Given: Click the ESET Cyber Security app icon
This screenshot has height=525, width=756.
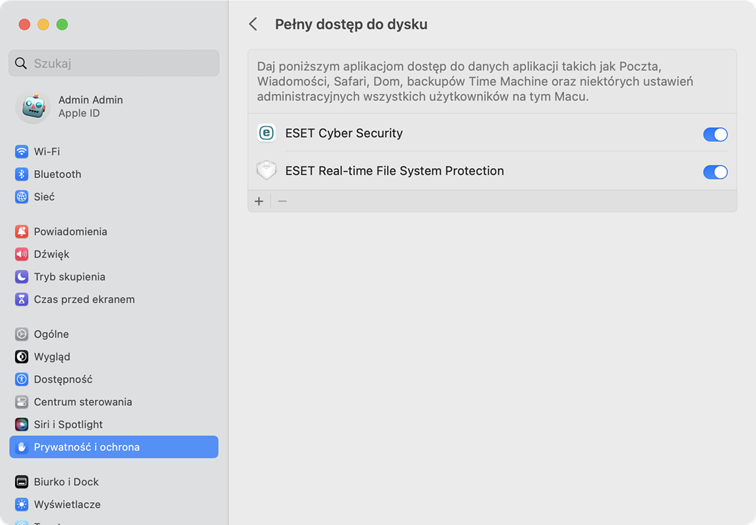Looking at the screenshot, I should pos(266,133).
